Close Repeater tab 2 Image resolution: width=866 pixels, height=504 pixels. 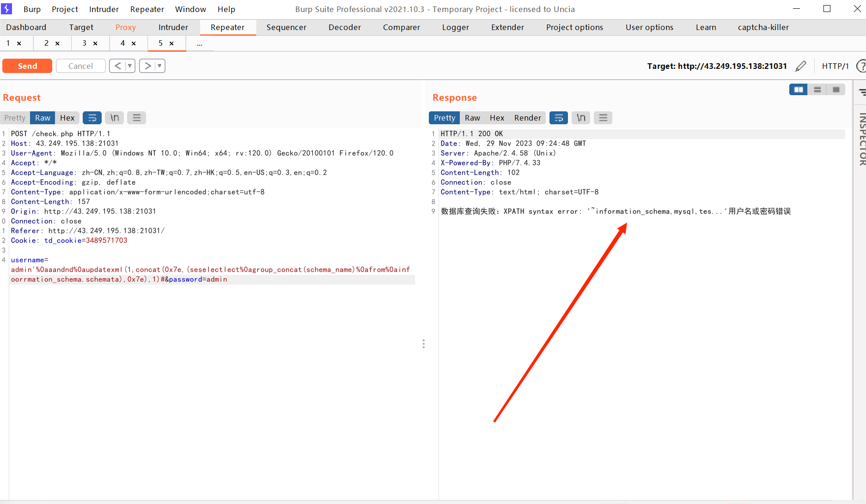pos(57,43)
